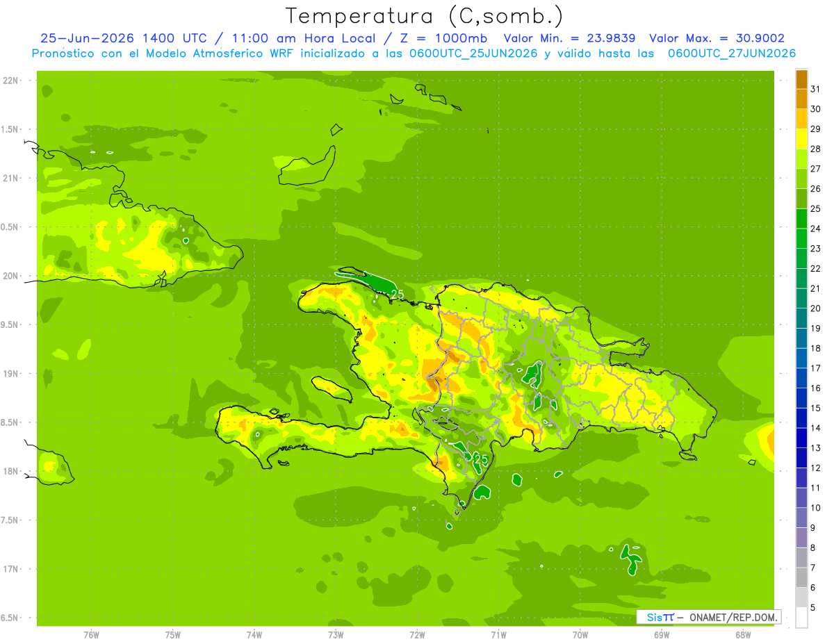Click the color bar label '29'
This screenshot has width=834, height=644.
[x=816, y=129]
